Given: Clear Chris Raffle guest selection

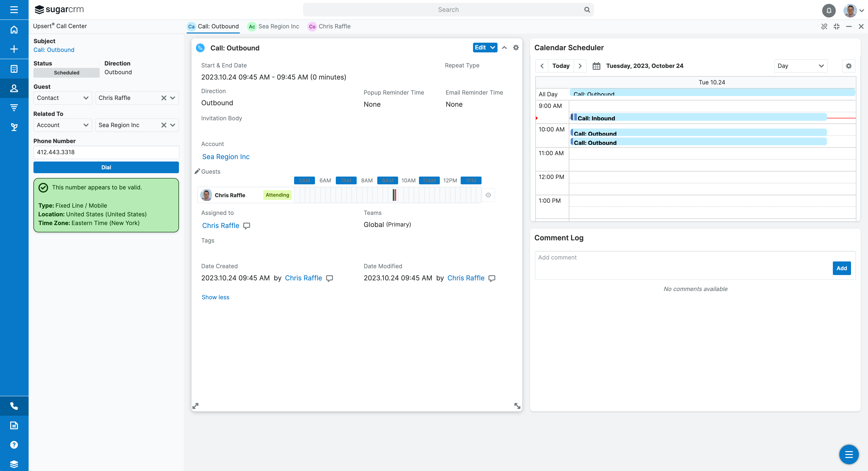Looking at the screenshot, I should coord(164,98).
